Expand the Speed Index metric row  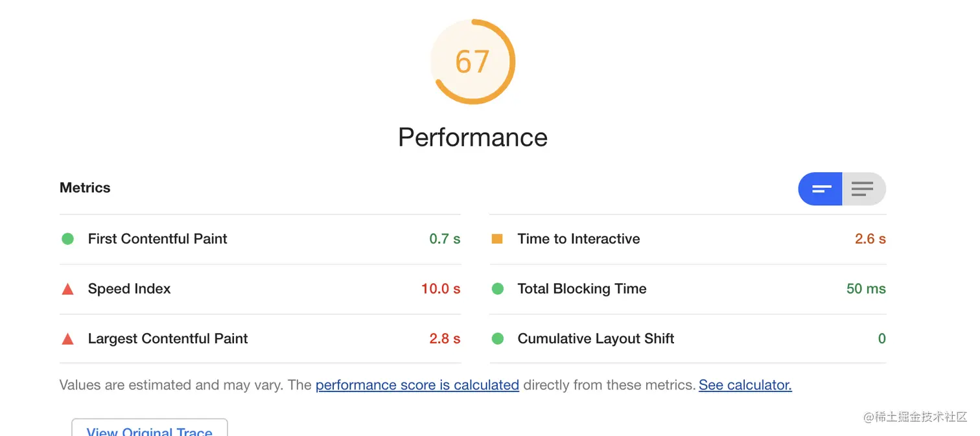(x=260, y=289)
